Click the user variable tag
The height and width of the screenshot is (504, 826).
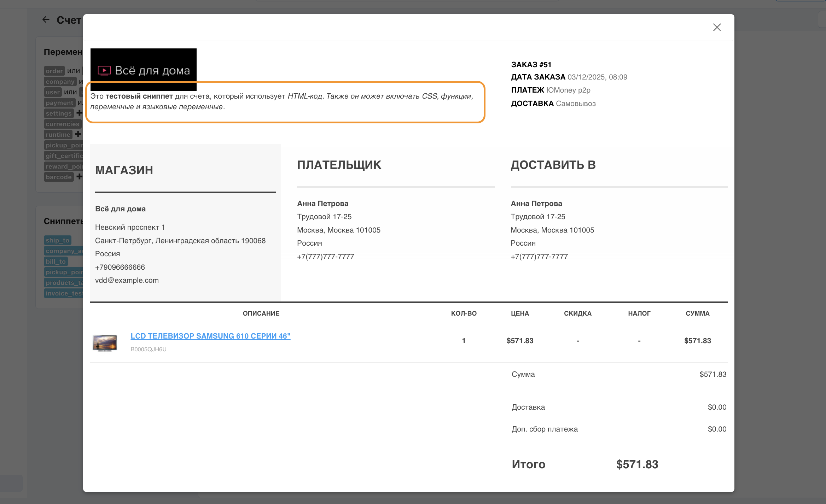(53, 92)
